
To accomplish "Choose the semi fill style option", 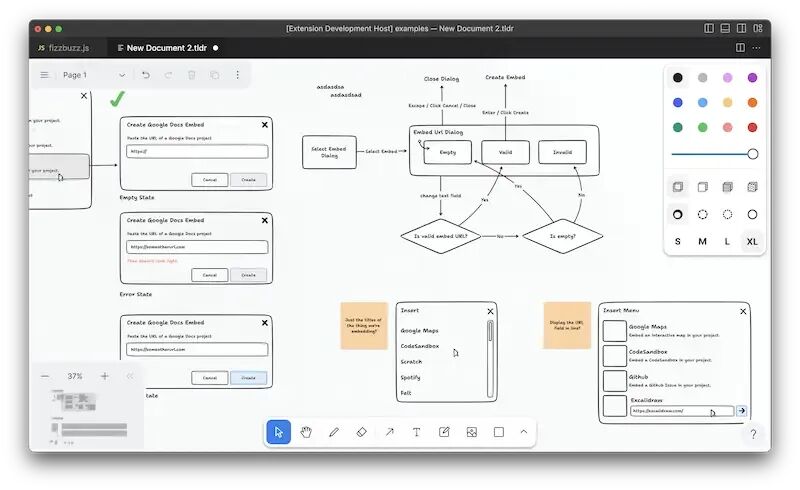I will tap(703, 187).
